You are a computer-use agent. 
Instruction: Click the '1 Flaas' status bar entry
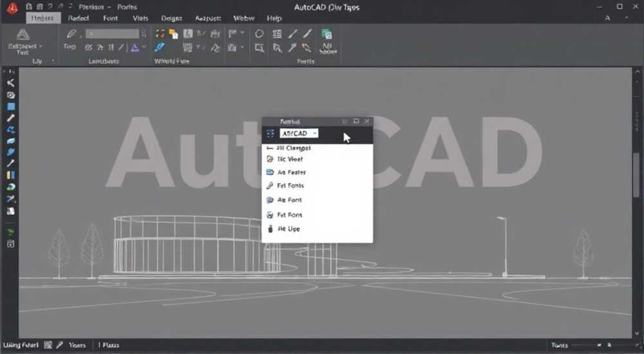tap(108, 345)
